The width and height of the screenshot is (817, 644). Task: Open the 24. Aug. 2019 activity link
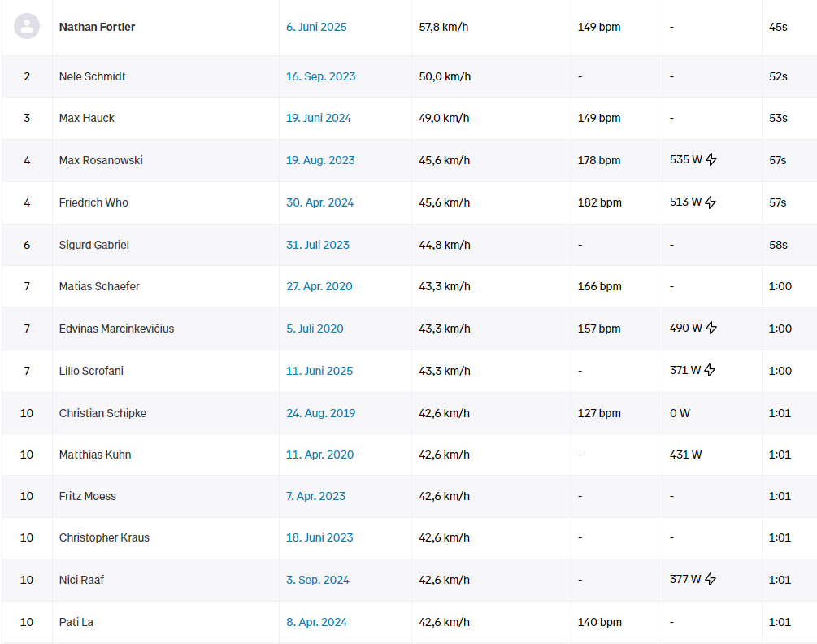coord(320,413)
